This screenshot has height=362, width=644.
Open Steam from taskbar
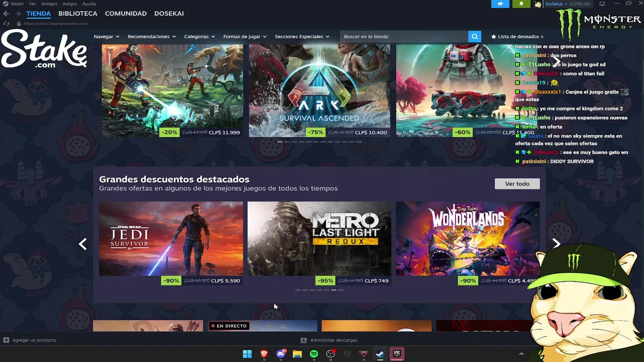pos(380,354)
